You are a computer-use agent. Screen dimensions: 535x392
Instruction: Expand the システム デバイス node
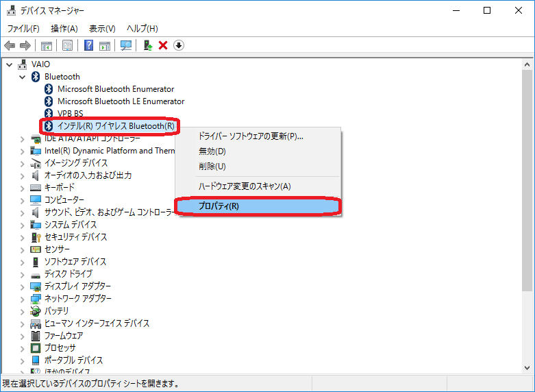[22, 225]
